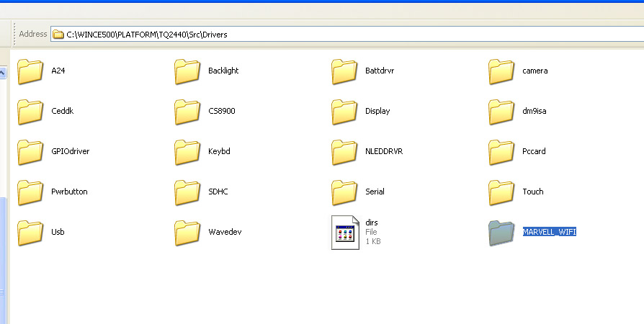Click the Pccard folder name
Screen dimensions: 644x324
(x=534, y=151)
